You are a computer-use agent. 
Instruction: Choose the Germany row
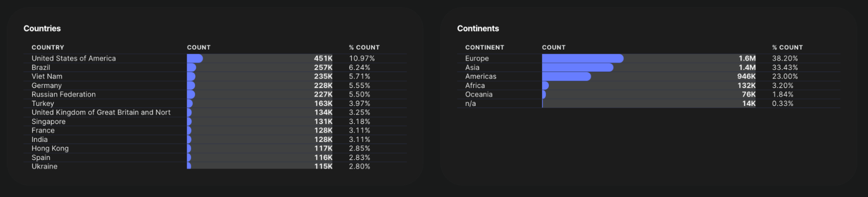(215, 85)
